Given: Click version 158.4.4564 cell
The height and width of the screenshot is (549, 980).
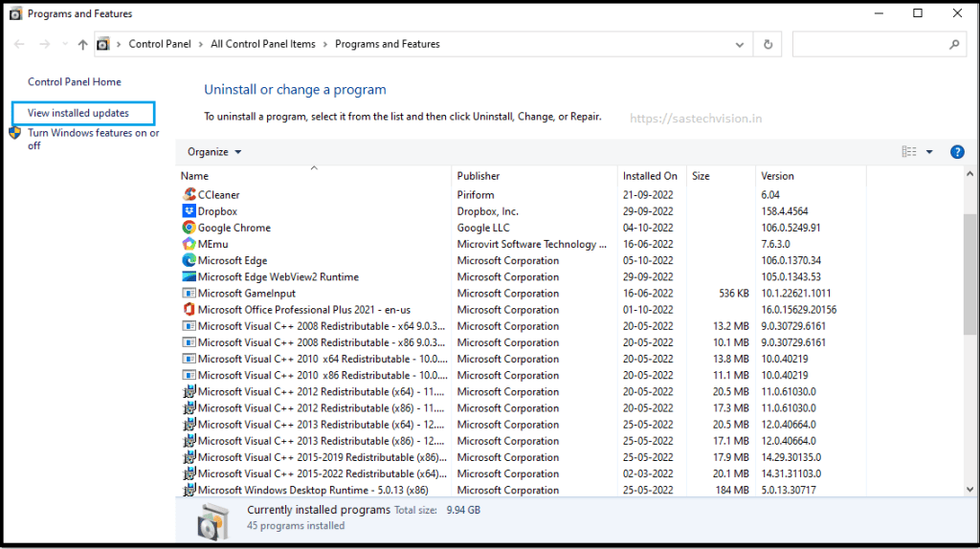Looking at the screenshot, I should point(785,211).
